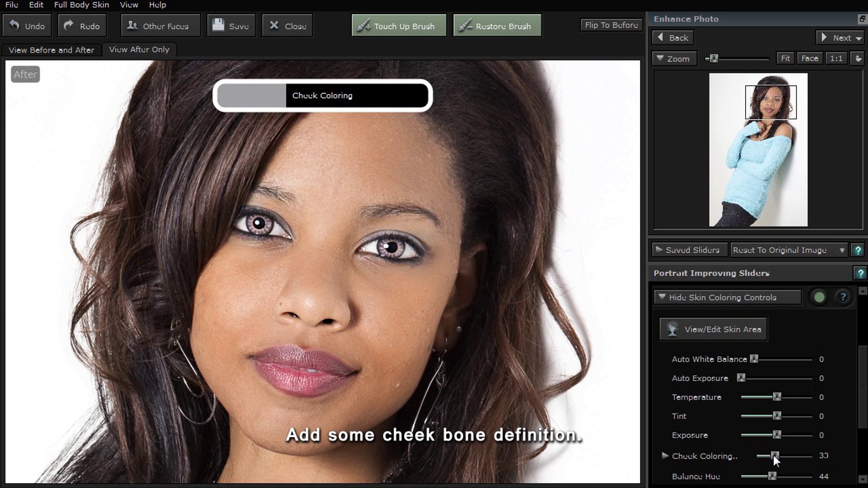Switch to View Before and After tab
Viewport: 868px width, 488px height.
pyautogui.click(x=51, y=50)
